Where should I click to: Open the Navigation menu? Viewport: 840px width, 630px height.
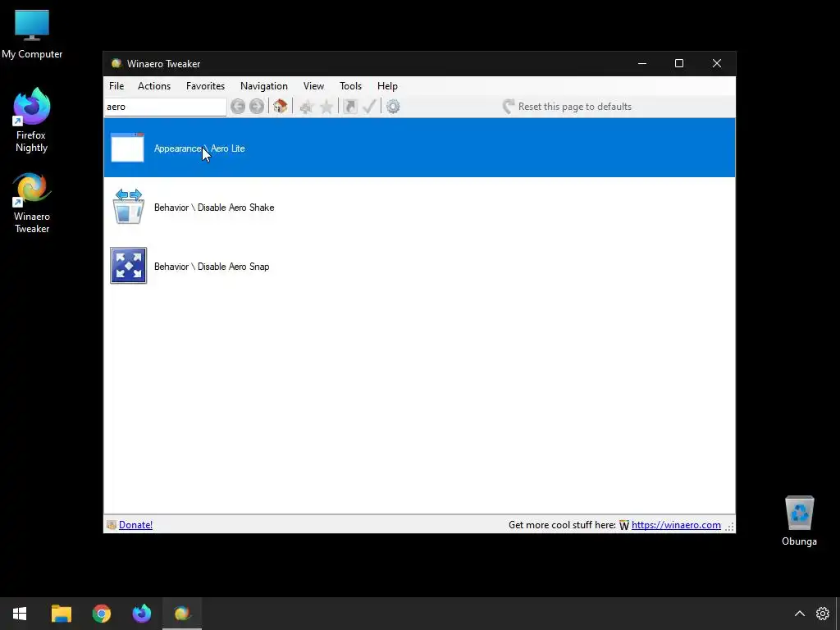coord(264,85)
